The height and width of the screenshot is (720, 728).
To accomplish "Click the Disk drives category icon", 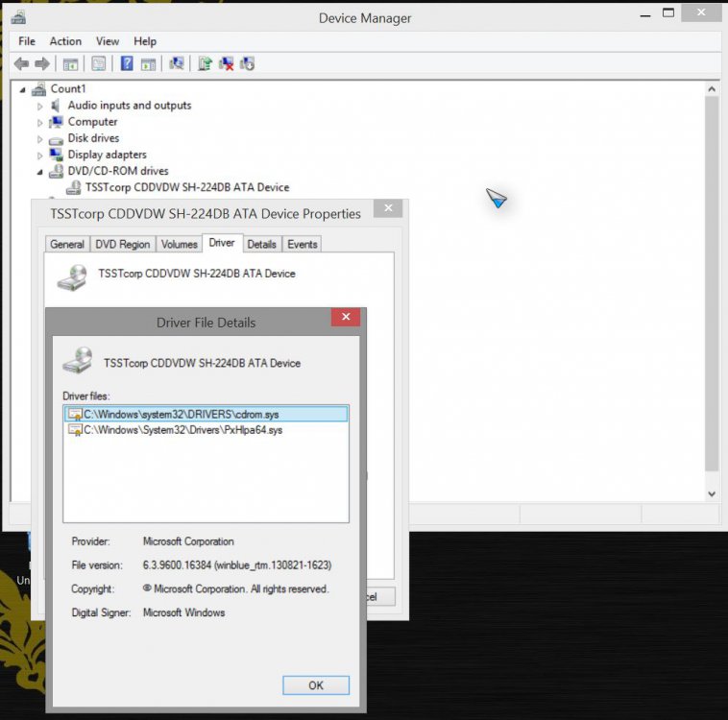I will pos(56,140).
